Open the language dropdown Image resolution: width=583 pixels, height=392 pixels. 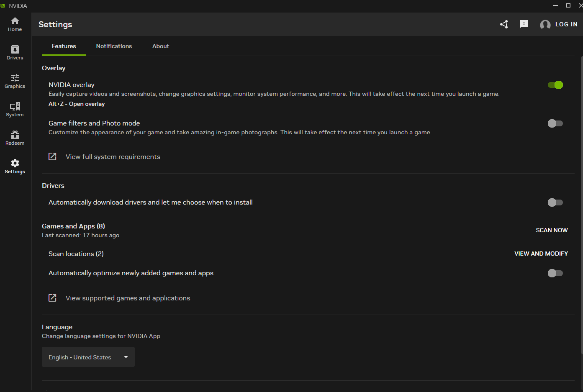(x=88, y=357)
